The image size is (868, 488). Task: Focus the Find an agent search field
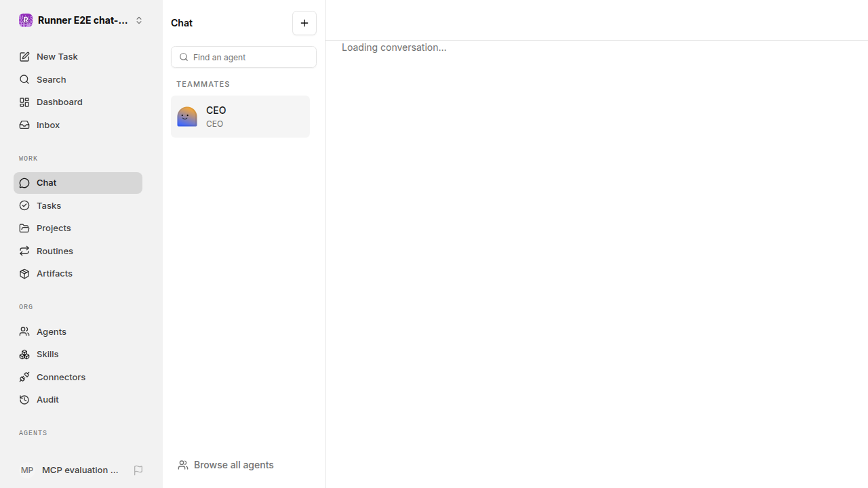click(243, 58)
